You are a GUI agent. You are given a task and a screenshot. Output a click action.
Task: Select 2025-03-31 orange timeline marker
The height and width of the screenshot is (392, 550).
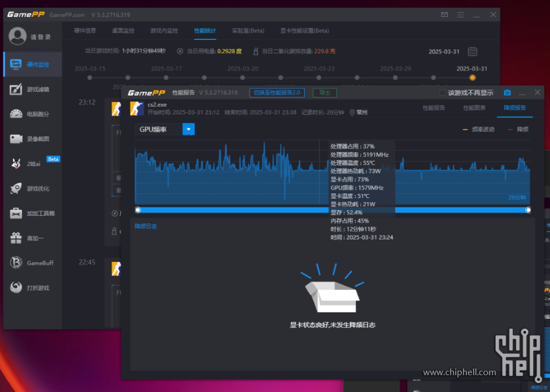pyautogui.click(x=473, y=77)
